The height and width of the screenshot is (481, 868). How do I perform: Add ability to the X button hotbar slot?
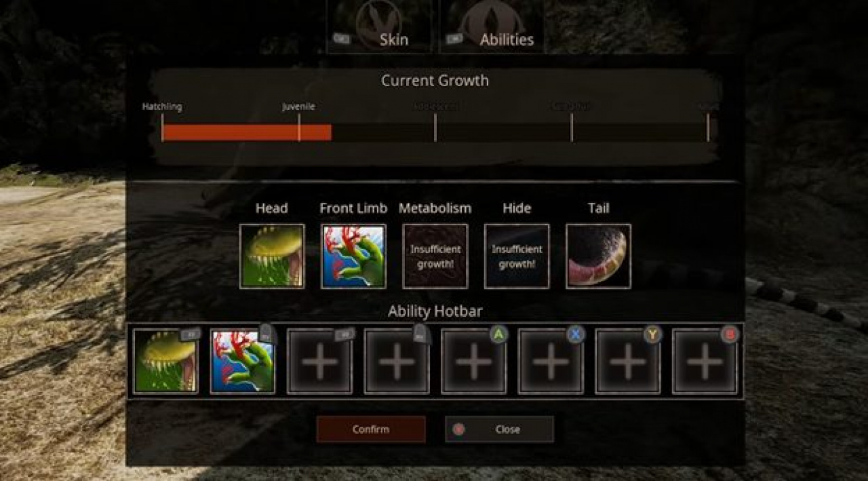coord(551,362)
